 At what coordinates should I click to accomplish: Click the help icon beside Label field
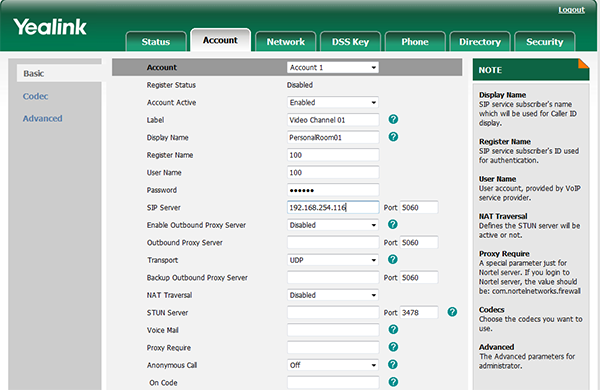[393, 119]
